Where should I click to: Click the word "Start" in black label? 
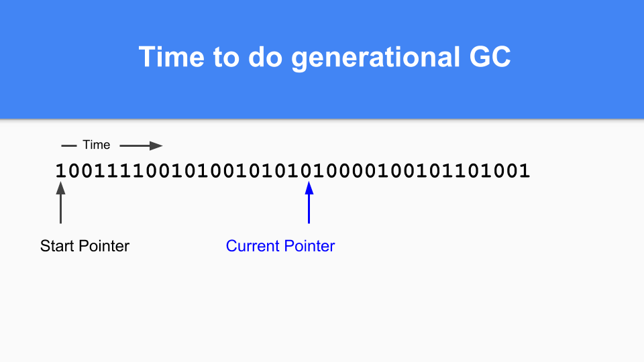(57, 246)
